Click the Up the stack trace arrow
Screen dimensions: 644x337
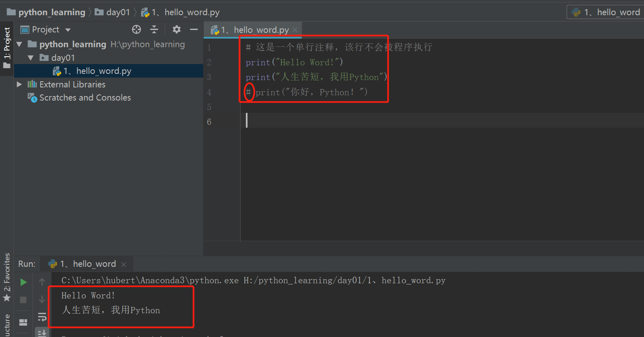coord(42,282)
